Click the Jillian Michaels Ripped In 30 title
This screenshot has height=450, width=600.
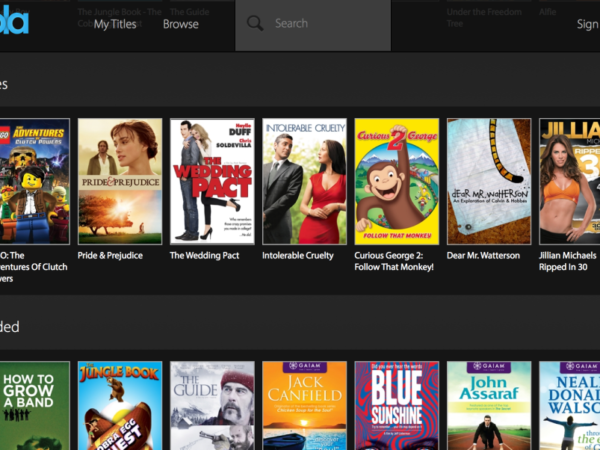pos(567,261)
